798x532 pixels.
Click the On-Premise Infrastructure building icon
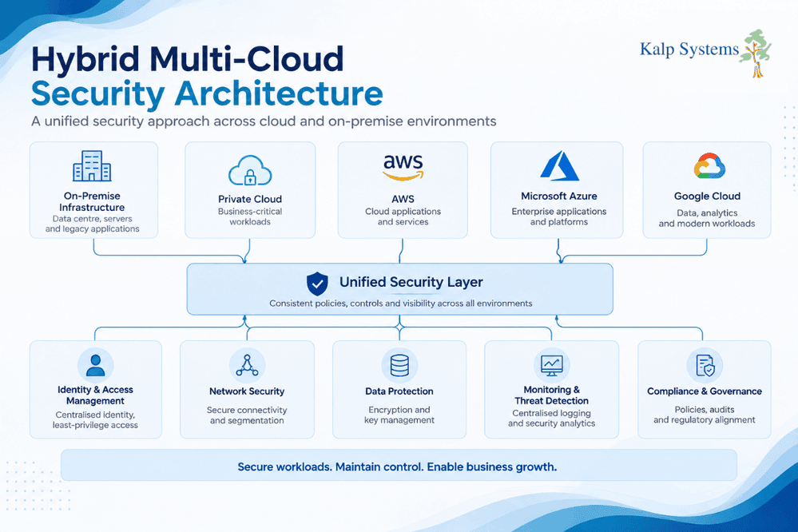tap(92, 166)
